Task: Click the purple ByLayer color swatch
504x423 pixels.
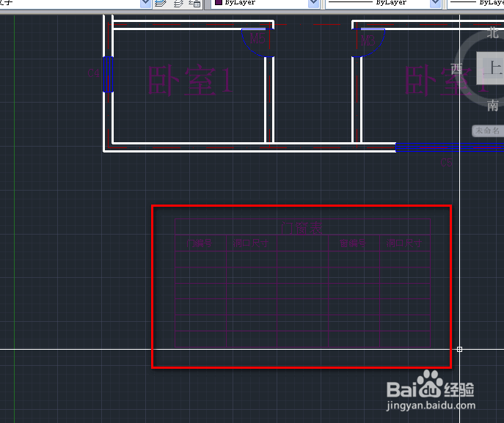Action: [218, 2]
